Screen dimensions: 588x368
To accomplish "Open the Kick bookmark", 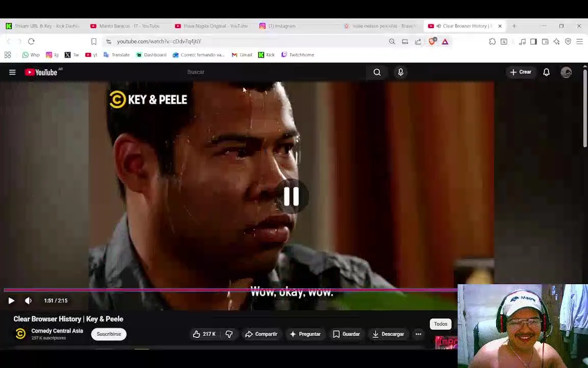I will 266,55.
